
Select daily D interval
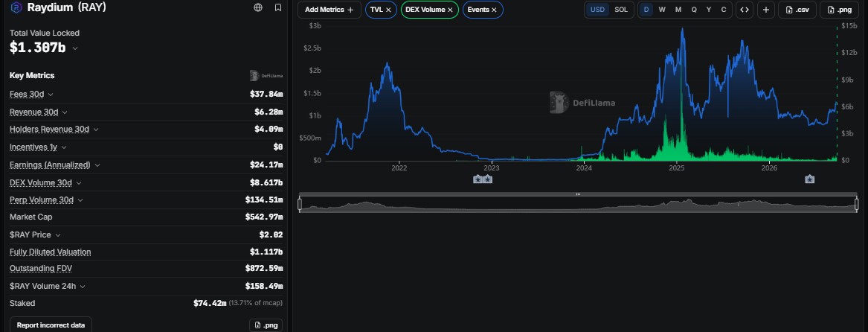pyautogui.click(x=646, y=10)
